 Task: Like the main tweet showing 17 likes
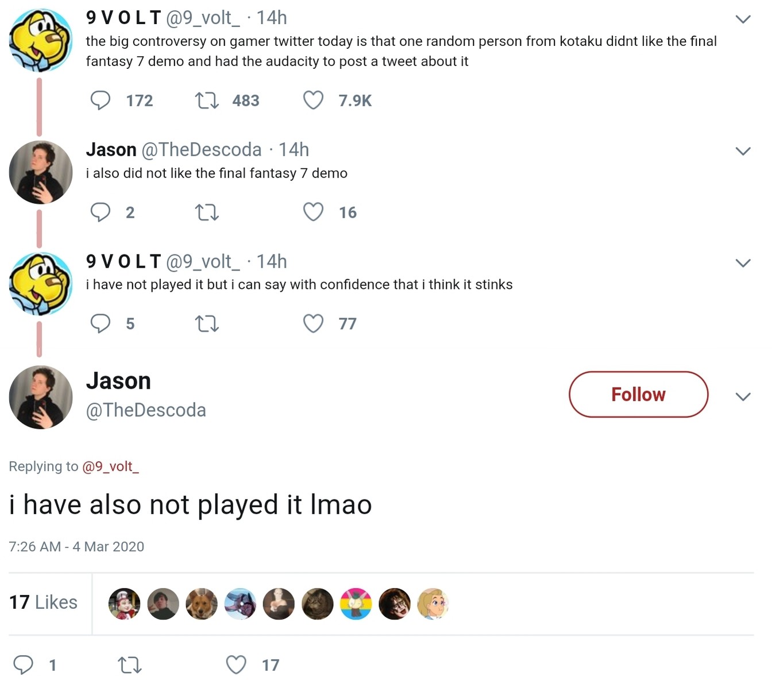coord(236,664)
